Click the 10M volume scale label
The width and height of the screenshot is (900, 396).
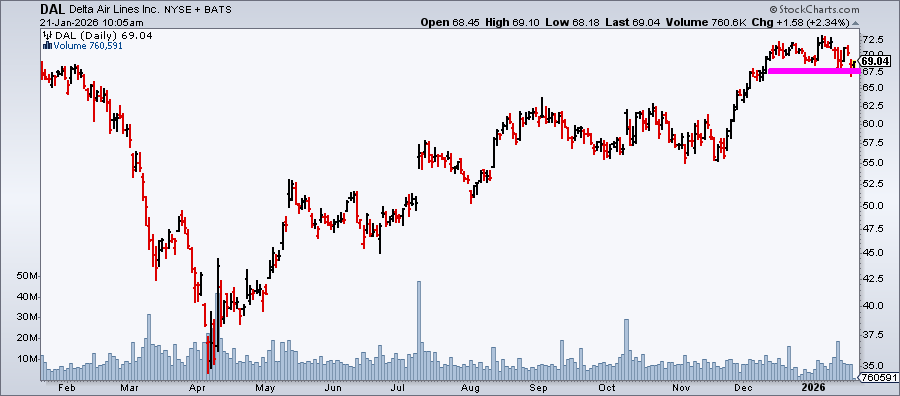tap(28, 359)
